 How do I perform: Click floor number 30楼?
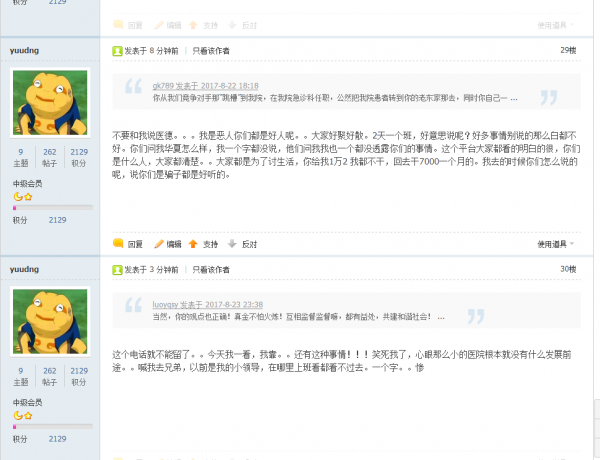coord(568,269)
